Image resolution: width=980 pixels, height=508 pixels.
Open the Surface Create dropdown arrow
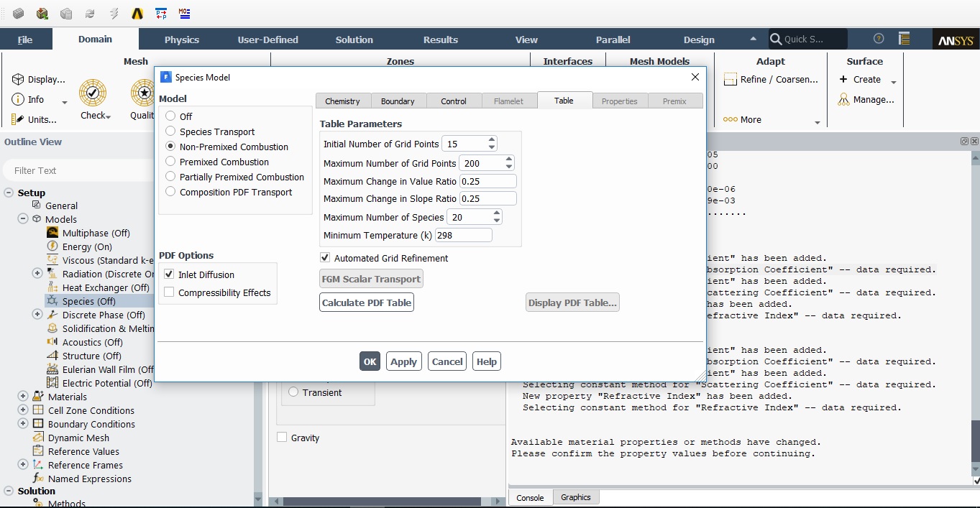click(894, 83)
